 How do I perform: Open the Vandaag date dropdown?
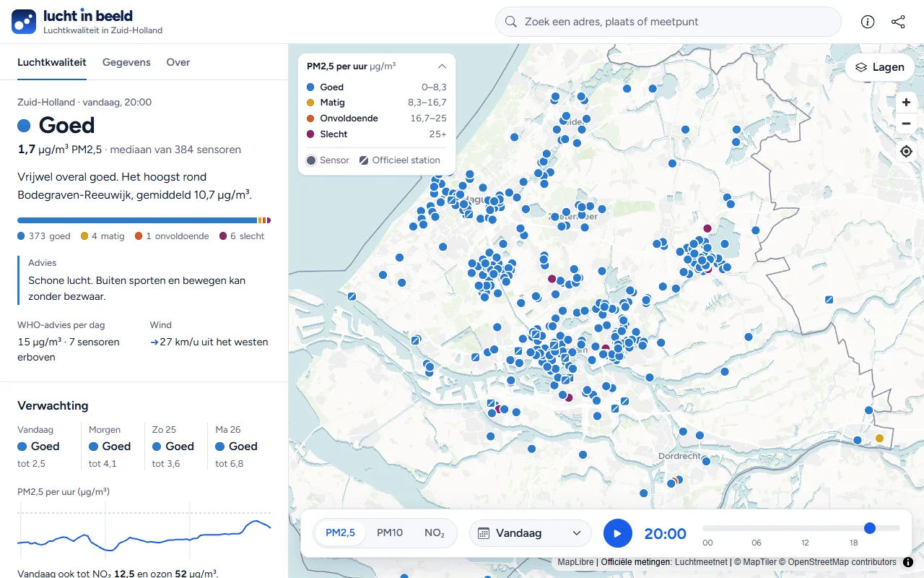click(531, 533)
